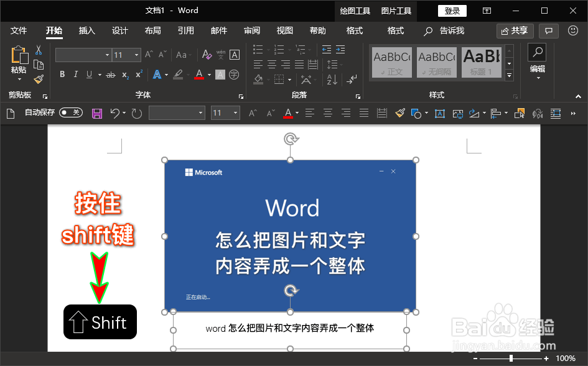
Task: Click the Phonetic Guide wén icon
Action: click(x=221, y=55)
